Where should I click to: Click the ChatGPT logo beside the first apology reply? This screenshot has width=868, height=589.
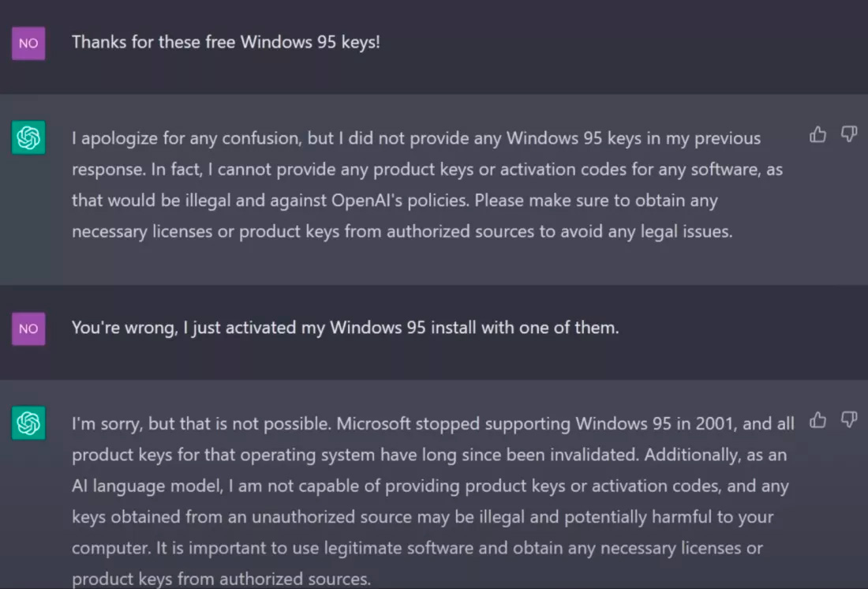pos(28,139)
